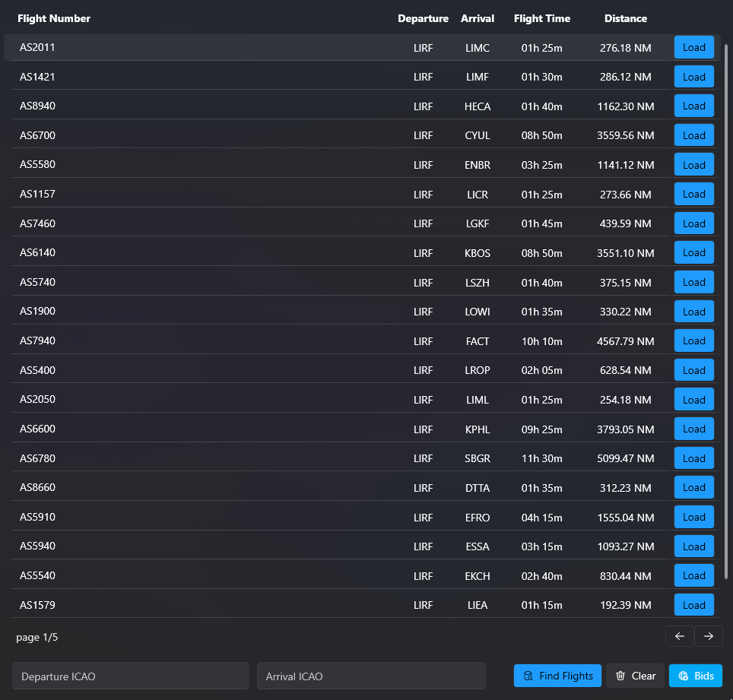Go to next page arrow
The width and height of the screenshot is (733, 700).
click(708, 636)
